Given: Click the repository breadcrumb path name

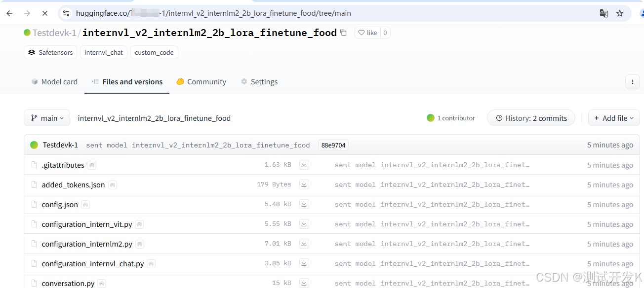Looking at the screenshot, I should pos(154,118).
